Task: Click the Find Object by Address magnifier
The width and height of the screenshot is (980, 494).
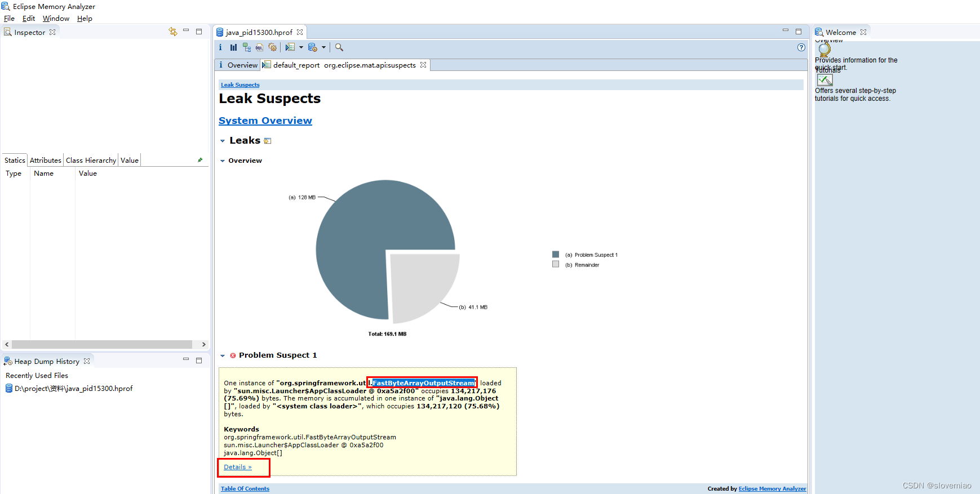Action: pos(339,47)
